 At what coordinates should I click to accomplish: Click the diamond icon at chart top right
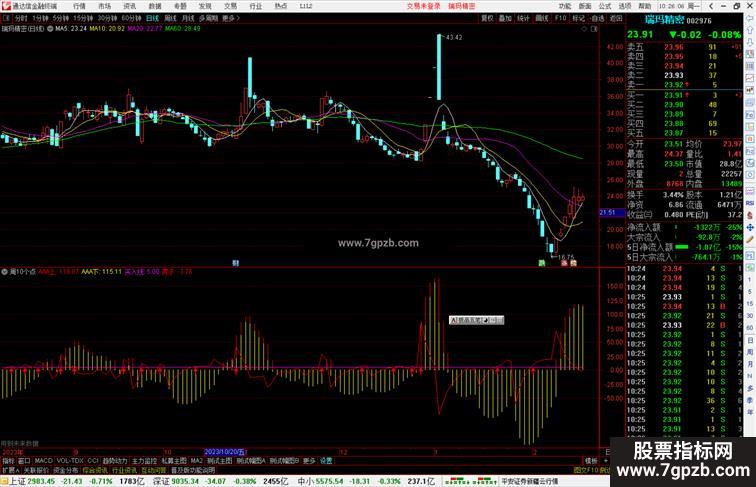(584, 29)
